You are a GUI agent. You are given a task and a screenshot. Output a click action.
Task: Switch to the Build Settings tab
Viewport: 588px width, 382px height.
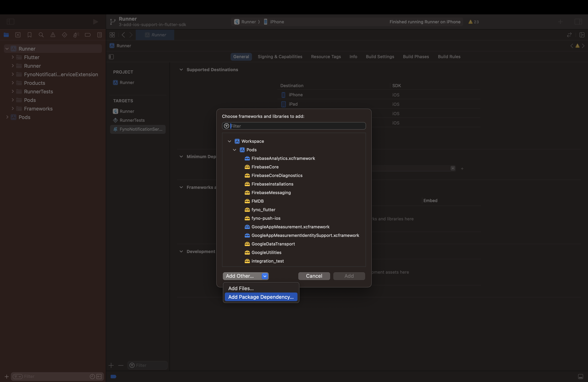tap(380, 57)
